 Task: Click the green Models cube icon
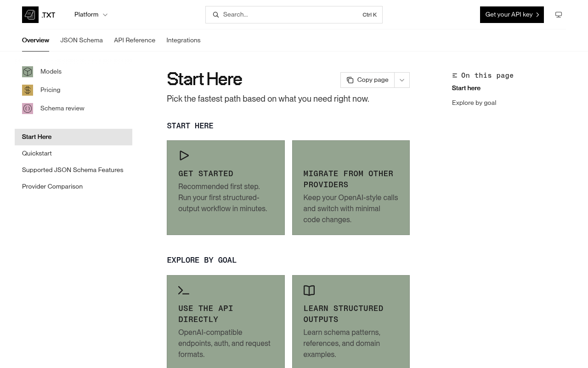(28, 72)
